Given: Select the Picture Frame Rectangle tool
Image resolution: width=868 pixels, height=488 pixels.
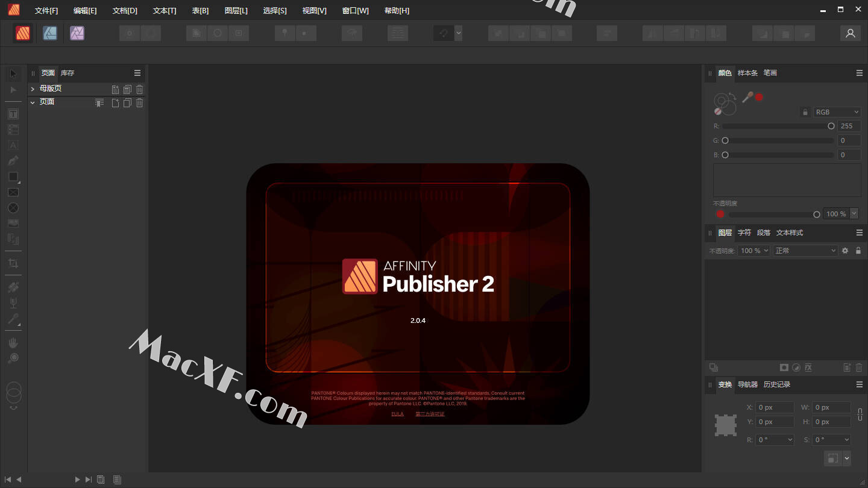Looking at the screenshot, I should (13, 192).
